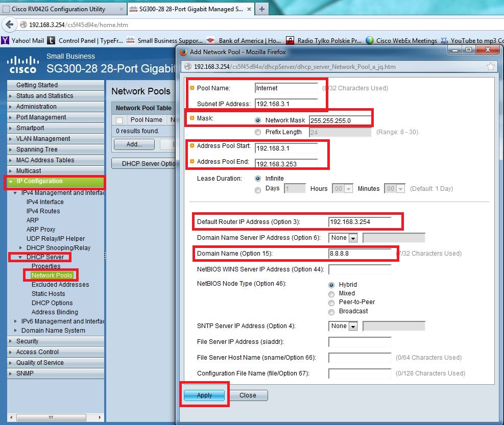This screenshot has height=425, width=504.
Task: Click the Firefox icon in the popup title bar
Action: (x=183, y=52)
